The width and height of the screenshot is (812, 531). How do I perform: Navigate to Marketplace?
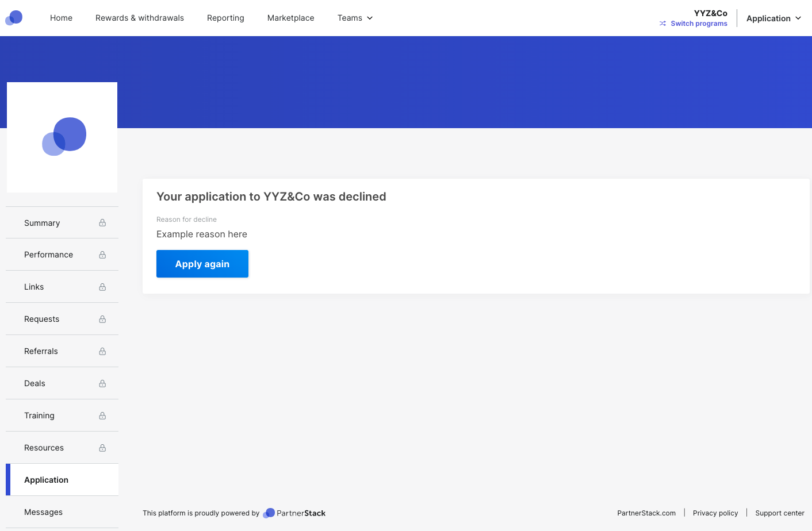[x=290, y=18]
